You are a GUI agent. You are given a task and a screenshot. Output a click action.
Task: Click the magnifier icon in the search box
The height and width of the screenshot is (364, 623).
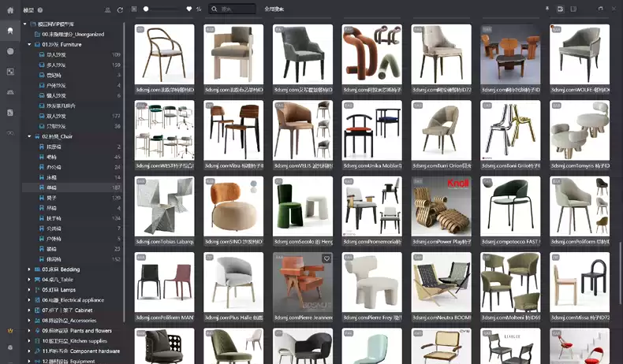[215, 9]
